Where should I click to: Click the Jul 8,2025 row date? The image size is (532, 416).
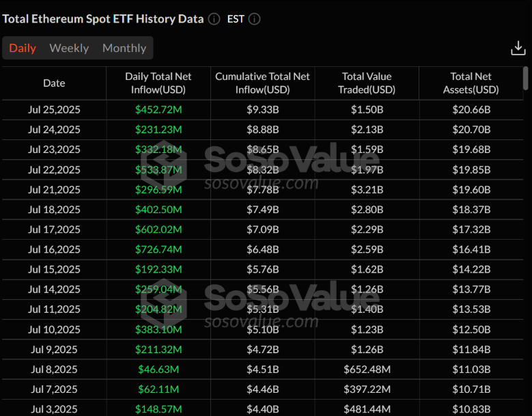(x=54, y=370)
